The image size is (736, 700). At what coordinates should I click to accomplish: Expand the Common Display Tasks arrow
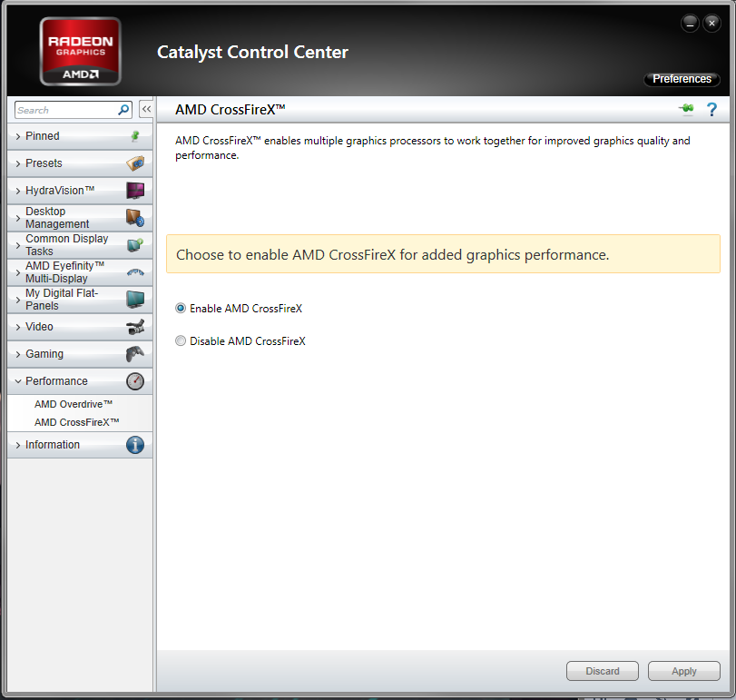[18, 245]
